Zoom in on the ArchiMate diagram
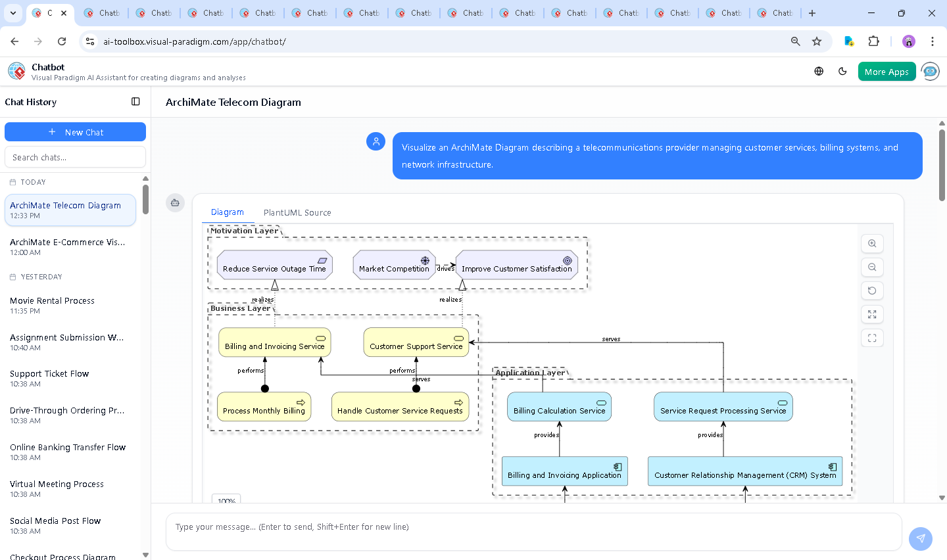 872,243
